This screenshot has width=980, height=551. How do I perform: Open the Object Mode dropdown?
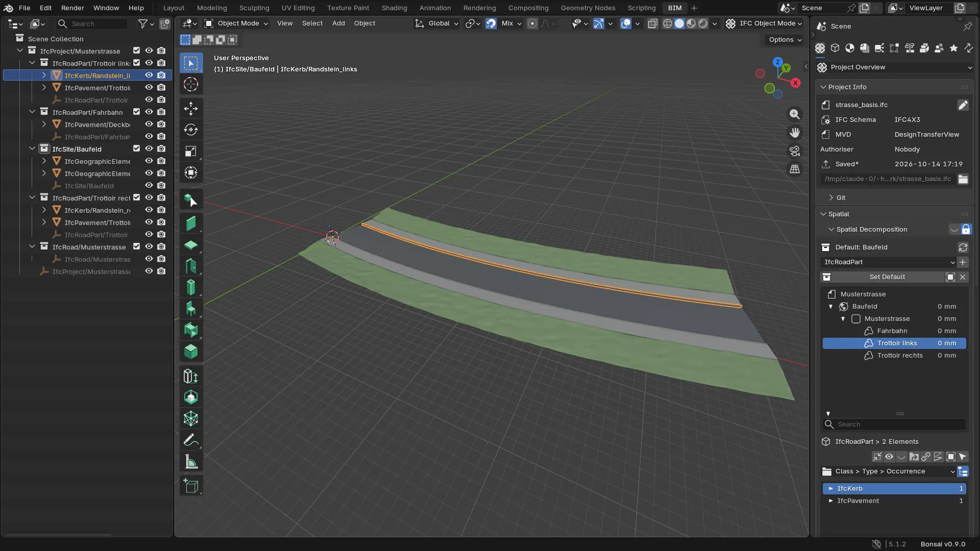pyautogui.click(x=236, y=23)
